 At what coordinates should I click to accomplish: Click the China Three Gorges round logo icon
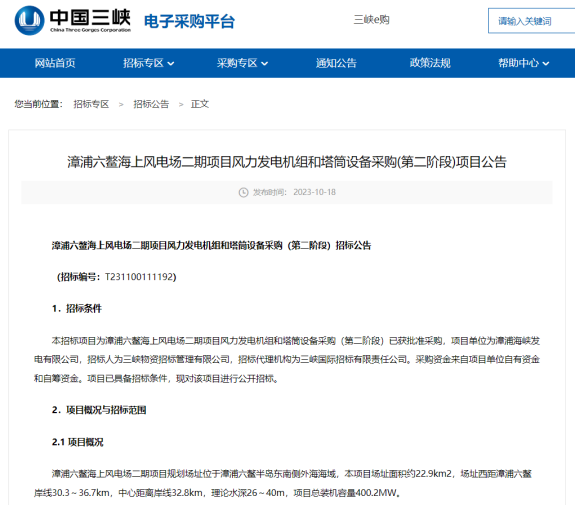(29, 21)
